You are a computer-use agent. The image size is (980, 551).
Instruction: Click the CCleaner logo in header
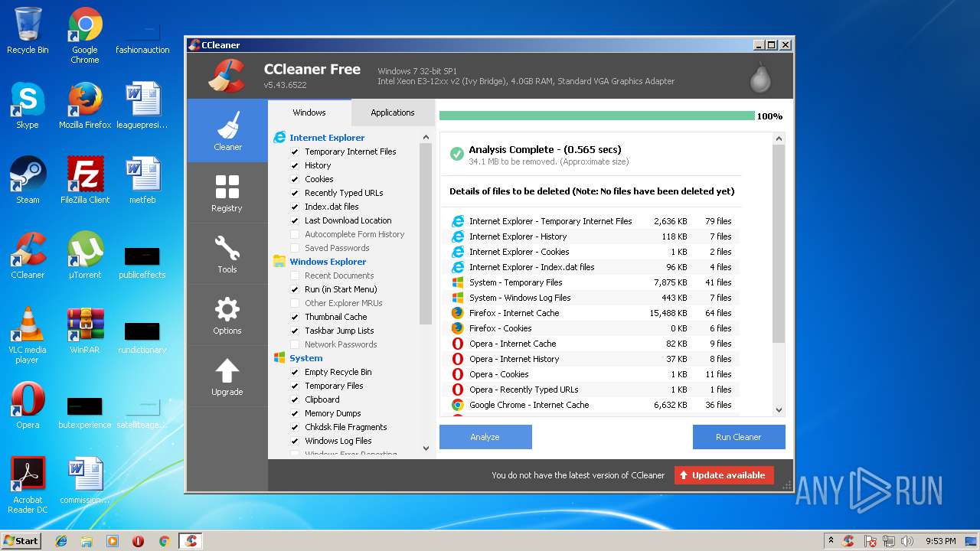(227, 75)
